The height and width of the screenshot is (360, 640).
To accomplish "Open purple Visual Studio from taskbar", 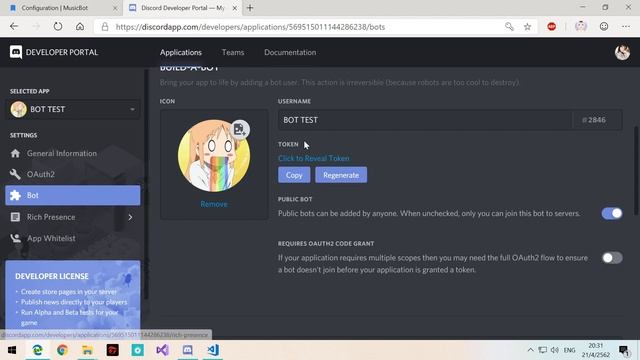I will click(x=162, y=350).
